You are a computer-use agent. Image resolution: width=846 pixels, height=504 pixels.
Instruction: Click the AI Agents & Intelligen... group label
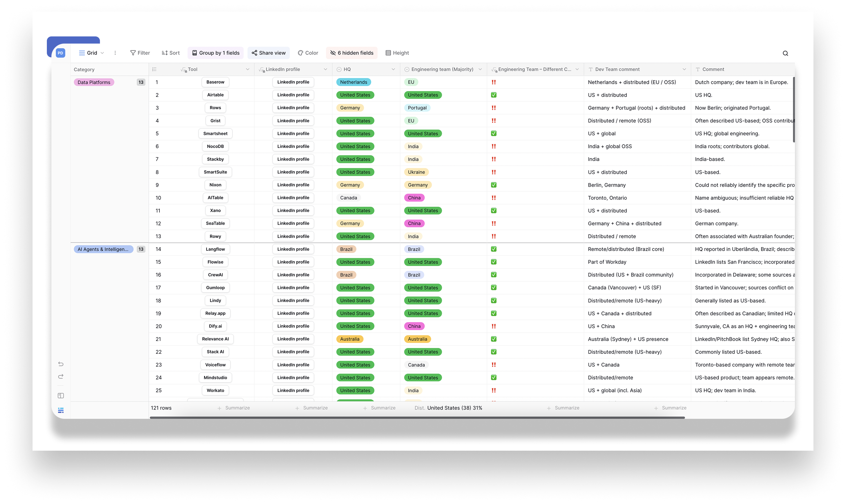[x=103, y=249]
